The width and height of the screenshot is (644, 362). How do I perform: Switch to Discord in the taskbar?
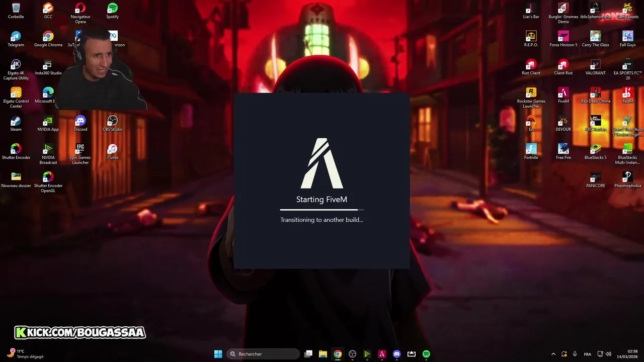click(396, 354)
